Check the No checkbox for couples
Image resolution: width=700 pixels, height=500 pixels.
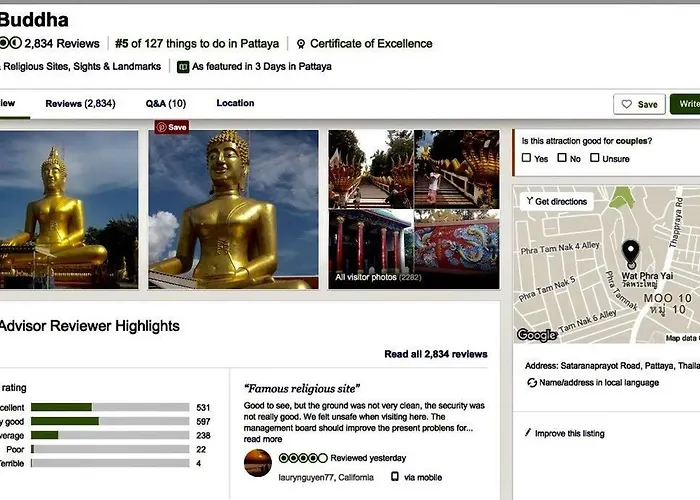[562, 158]
